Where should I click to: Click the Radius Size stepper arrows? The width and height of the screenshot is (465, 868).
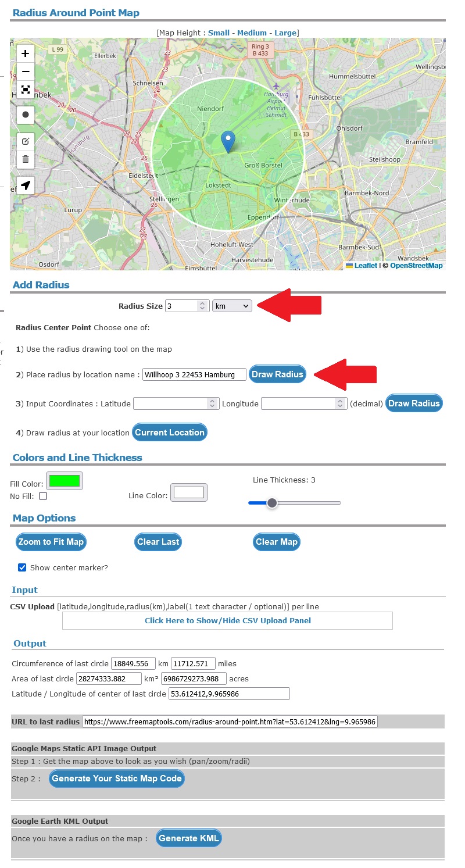(202, 306)
